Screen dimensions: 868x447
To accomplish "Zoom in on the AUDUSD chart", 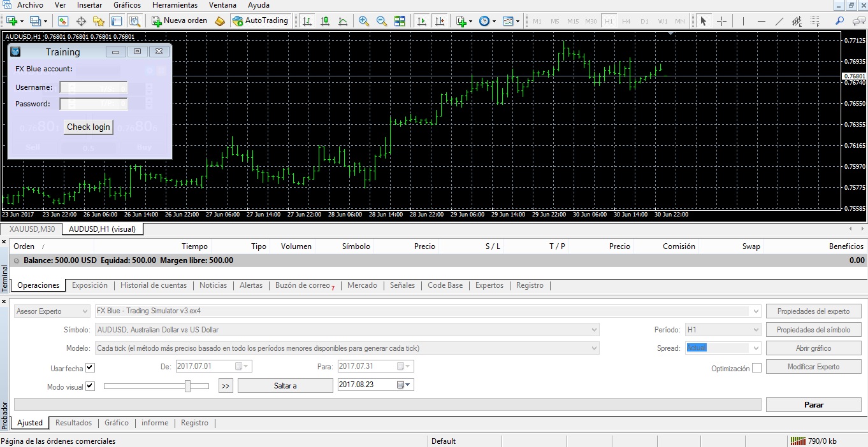I will point(364,20).
